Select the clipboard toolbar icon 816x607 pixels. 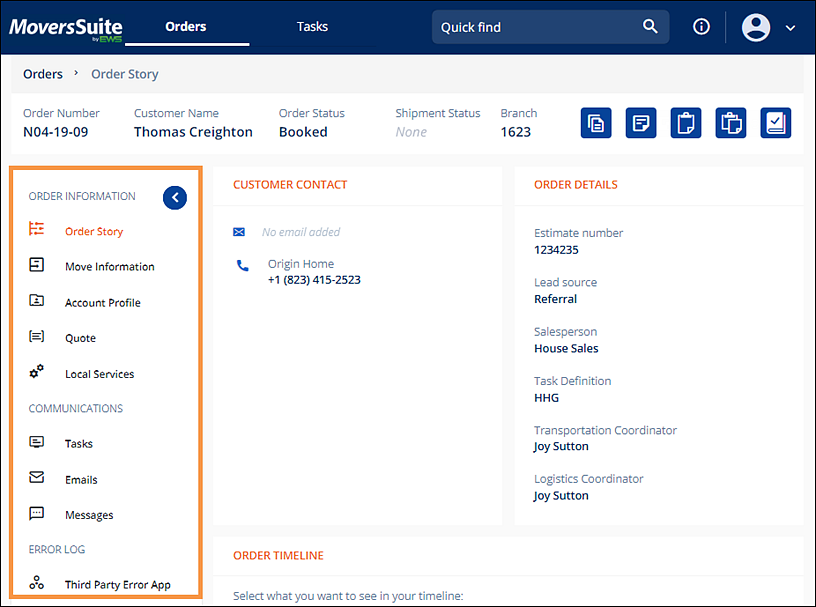tap(686, 122)
